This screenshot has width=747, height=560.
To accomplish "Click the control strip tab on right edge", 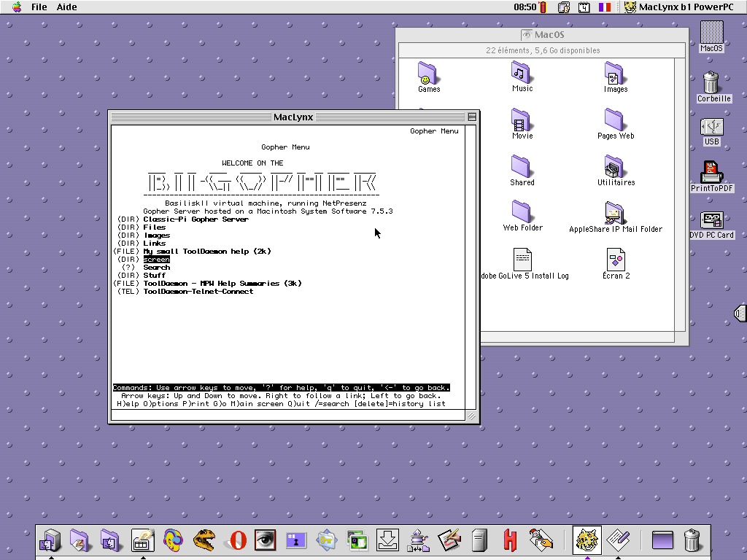I will click(740, 314).
